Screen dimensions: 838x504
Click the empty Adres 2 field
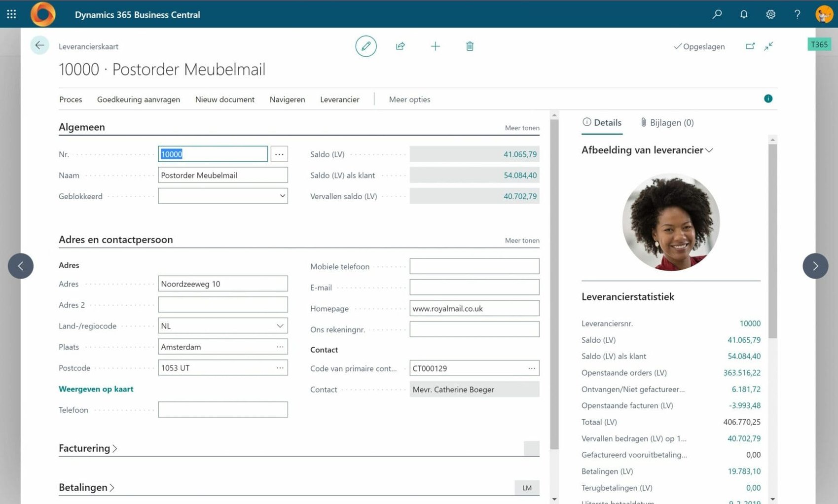[223, 305]
